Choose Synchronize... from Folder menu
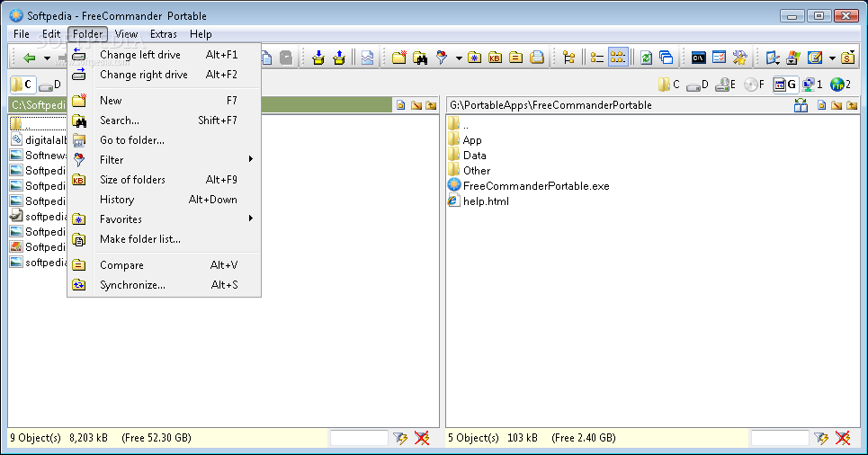The image size is (868, 455). click(x=164, y=285)
